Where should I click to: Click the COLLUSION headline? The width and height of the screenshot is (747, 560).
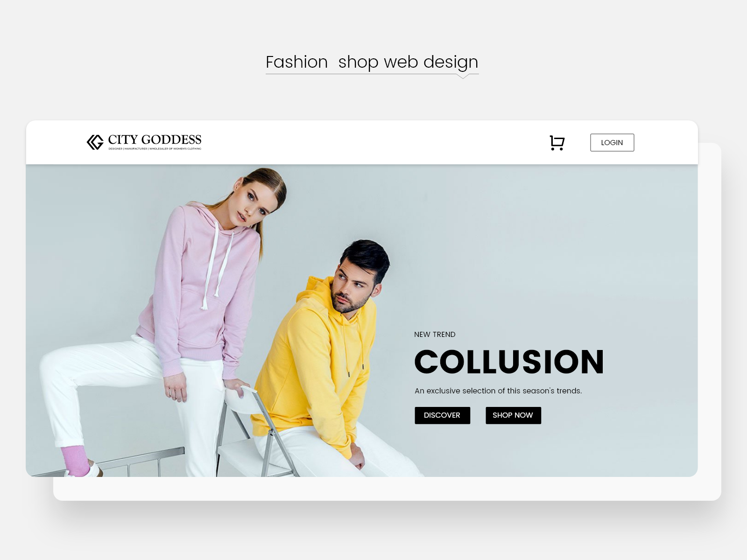[509, 362]
